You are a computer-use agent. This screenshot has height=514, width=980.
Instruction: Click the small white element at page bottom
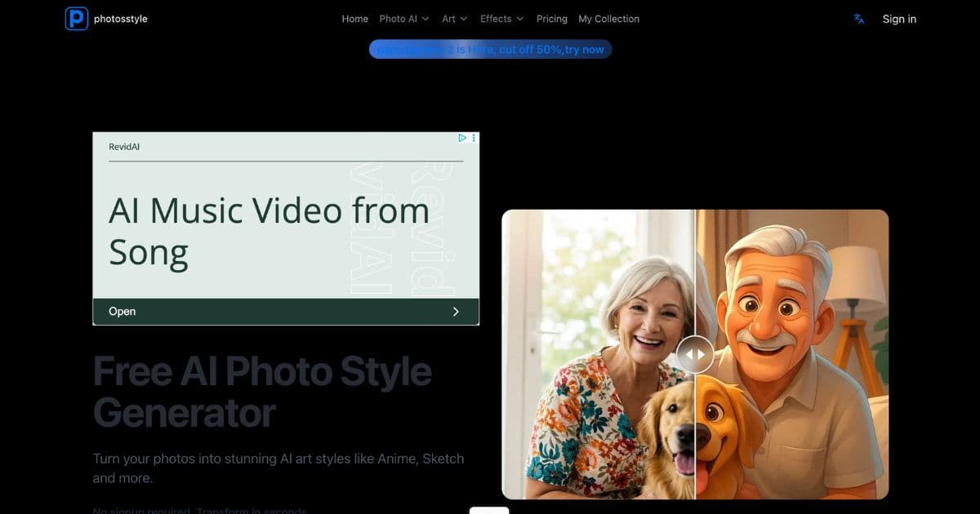[x=490, y=511]
